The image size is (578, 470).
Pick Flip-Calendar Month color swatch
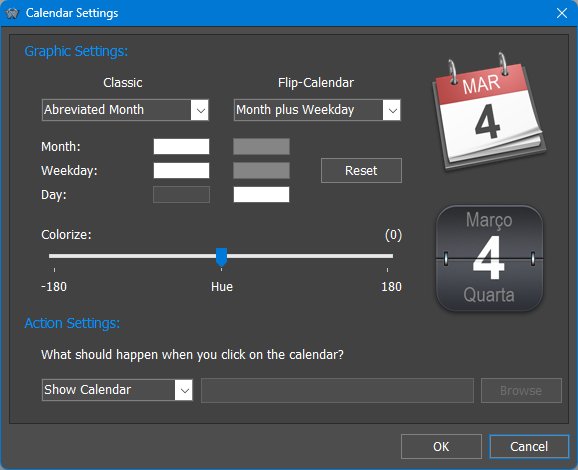(261, 146)
